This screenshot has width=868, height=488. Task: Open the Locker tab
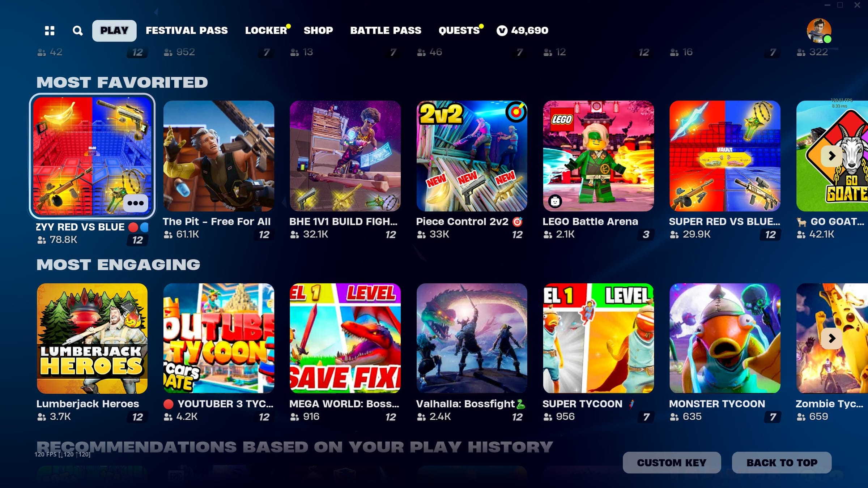point(266,31)
